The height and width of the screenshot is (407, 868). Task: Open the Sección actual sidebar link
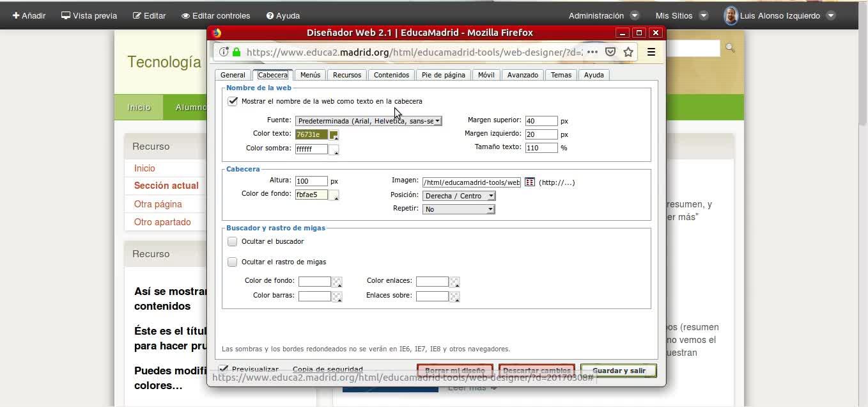point(166,186)
